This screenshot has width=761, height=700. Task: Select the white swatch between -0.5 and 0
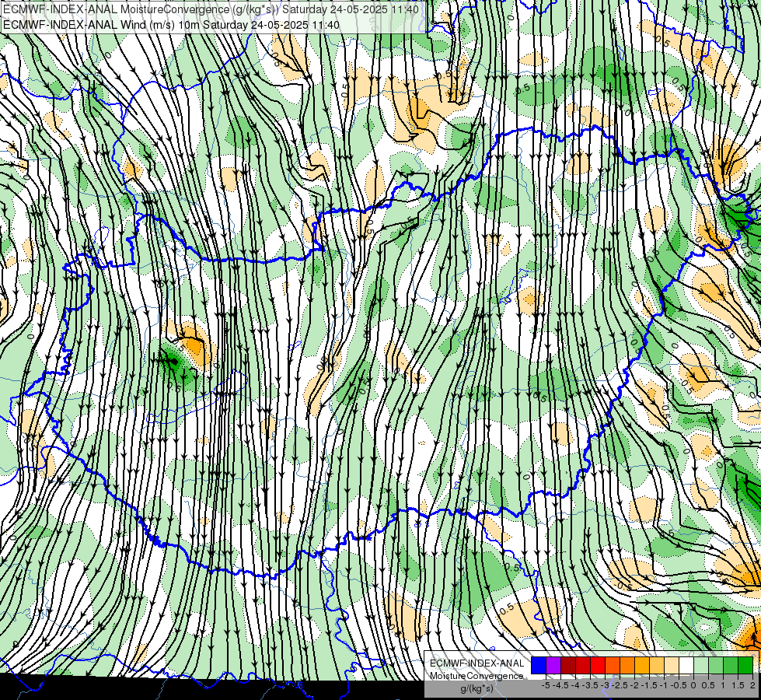pos(686,666)
